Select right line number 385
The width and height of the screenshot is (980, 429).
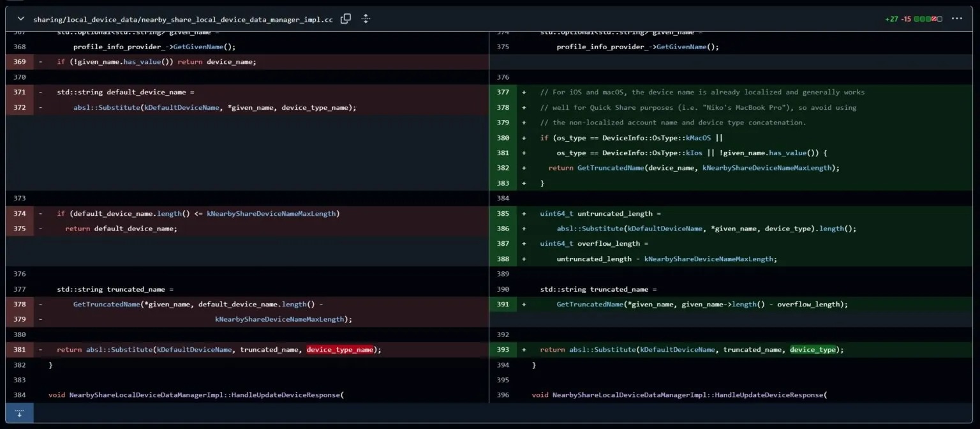point(503,213)
